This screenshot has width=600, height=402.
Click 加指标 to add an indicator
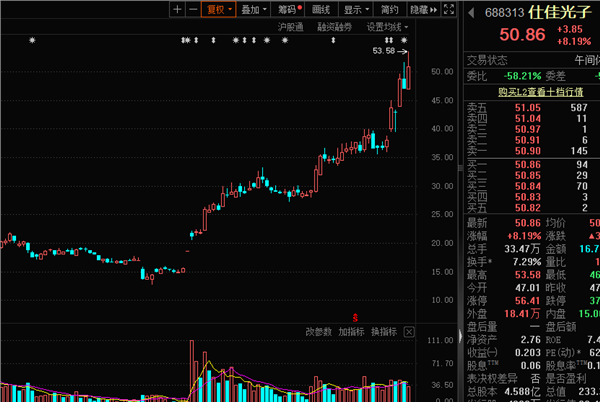351,332
